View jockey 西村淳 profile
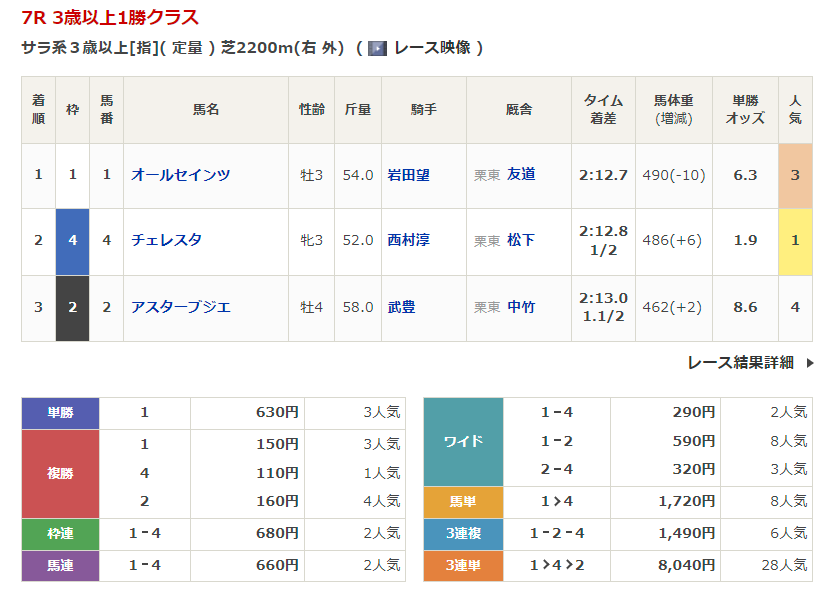The width and height of the screenshot is (828, 591). click(408, 240)
